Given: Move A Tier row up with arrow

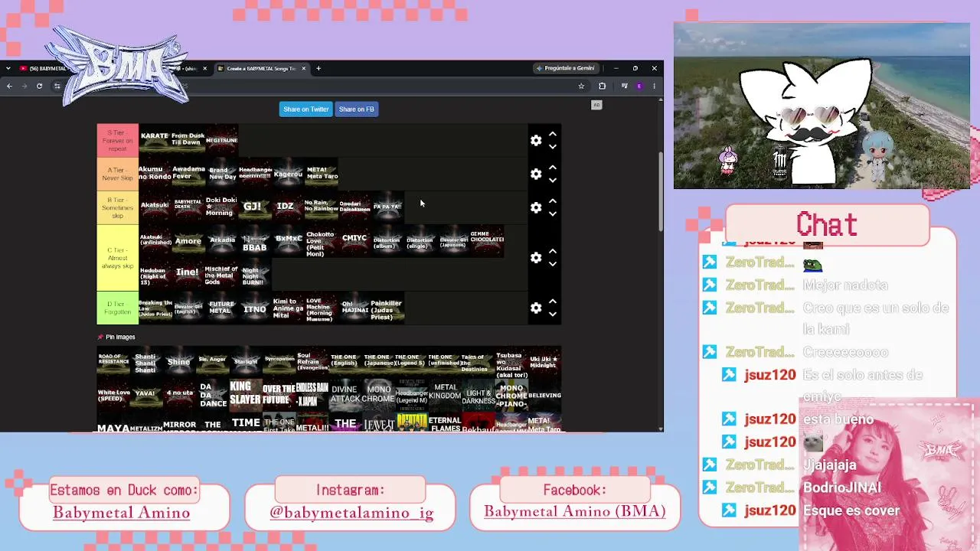Looking at the screenshot, I should click(x=552, y=168).
